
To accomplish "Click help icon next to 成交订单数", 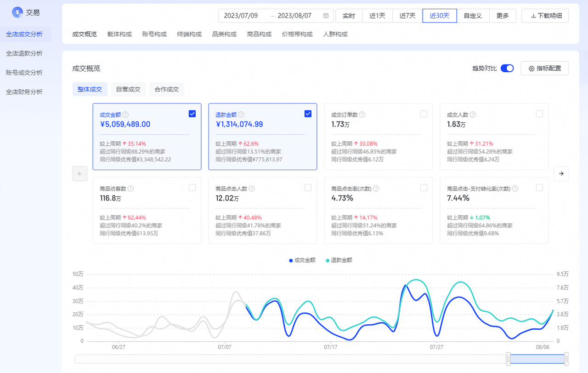I will pyautogui.click(x=362, y=115).
